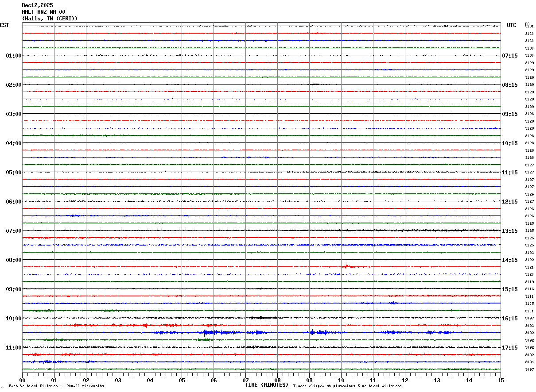
Task: Click the Dec12,2025 date heading
Action: pyautogui.click(x=37, y=5)
